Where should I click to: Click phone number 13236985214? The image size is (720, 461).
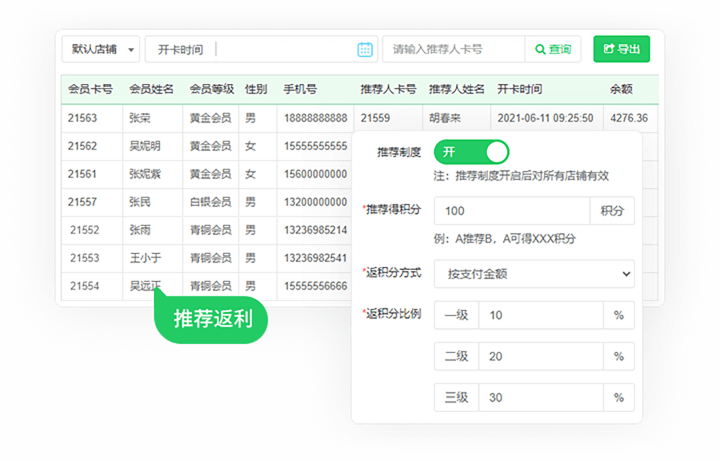pyautogui.click(x=315, y=230)
